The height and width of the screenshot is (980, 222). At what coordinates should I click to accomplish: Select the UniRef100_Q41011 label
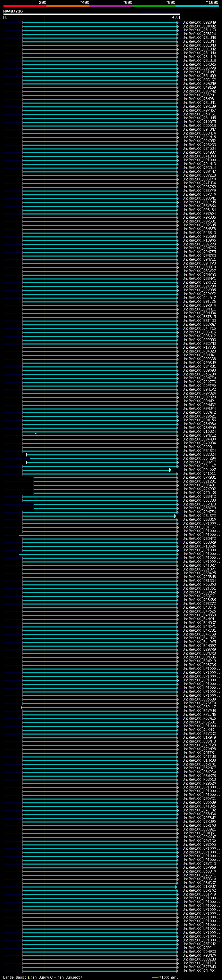[x=199, y=474]
